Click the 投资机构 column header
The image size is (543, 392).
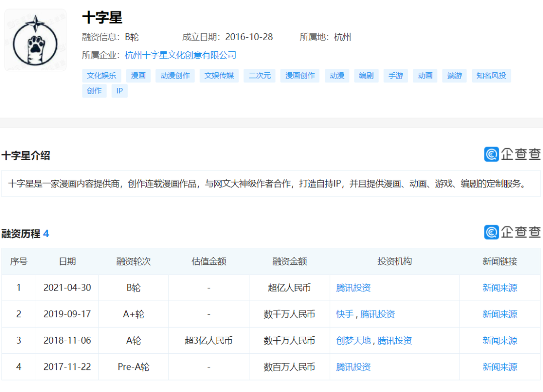click(x=395, y=261)
